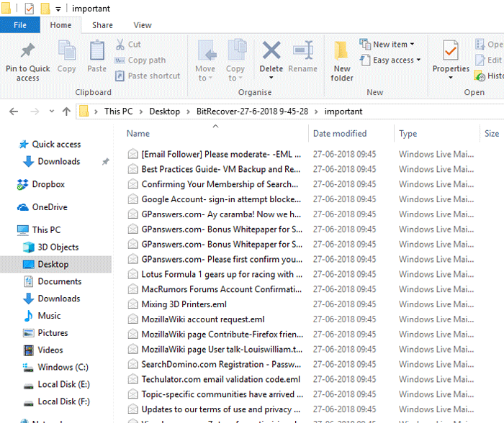Click the Back navigation arrow
This screenshot has height=423, width=504.
pyautogui.click(x=14, y=112)
